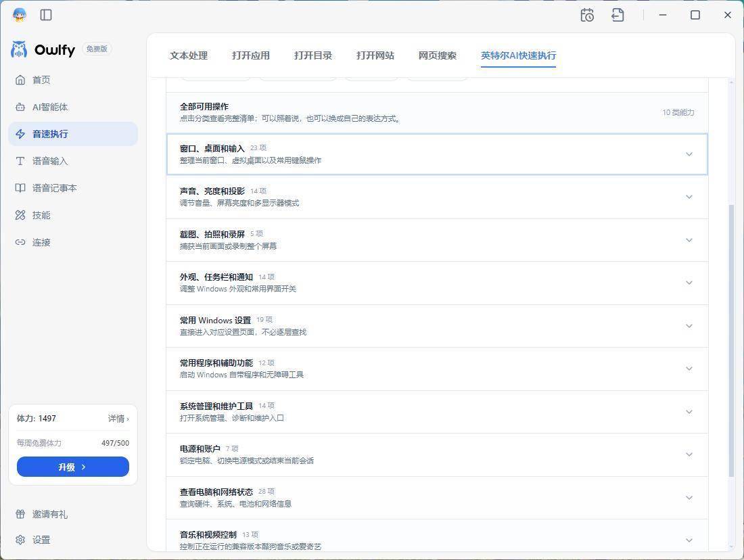Click the Owlfy logo
The image size is (744, 560).
point(43,49)
